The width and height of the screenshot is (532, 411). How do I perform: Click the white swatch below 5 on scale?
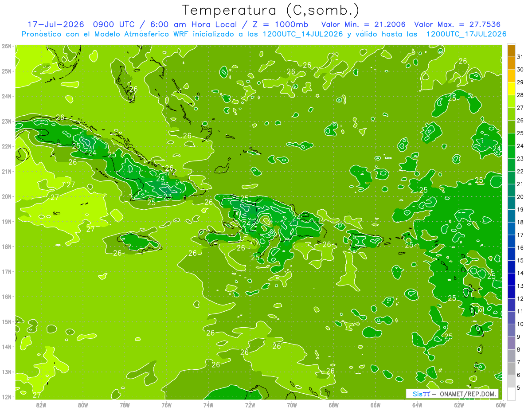(511, 394)
